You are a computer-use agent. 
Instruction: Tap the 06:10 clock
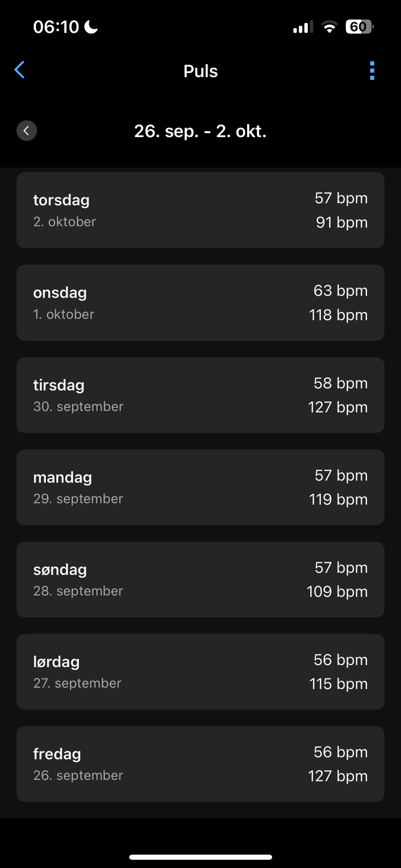pyautogui.click(x=56, y=27)
